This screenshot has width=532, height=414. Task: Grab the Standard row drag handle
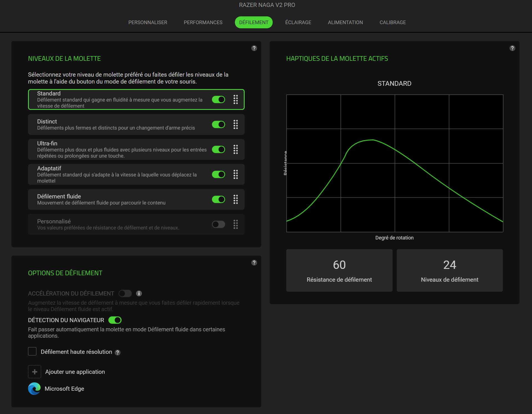click(235, 99)
